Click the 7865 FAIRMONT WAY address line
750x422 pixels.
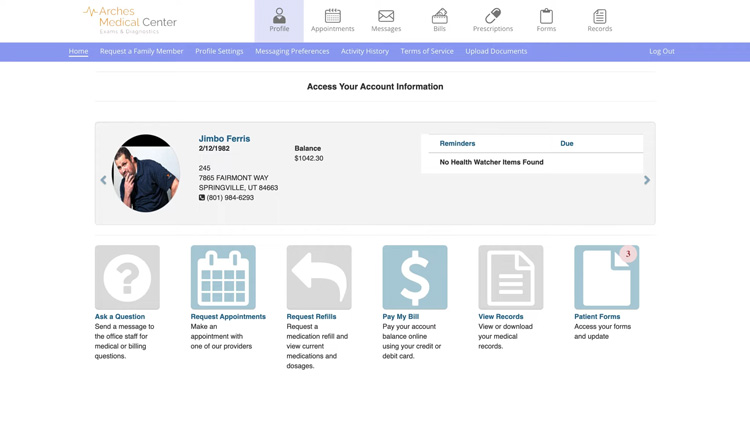tap(233, 178)
